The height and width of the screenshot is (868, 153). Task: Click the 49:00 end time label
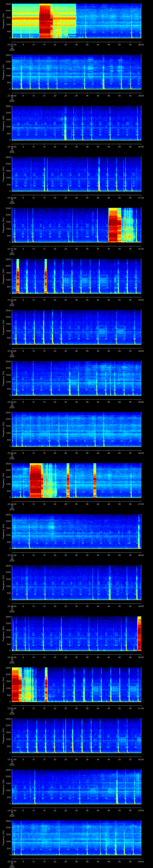click(141, 606)
